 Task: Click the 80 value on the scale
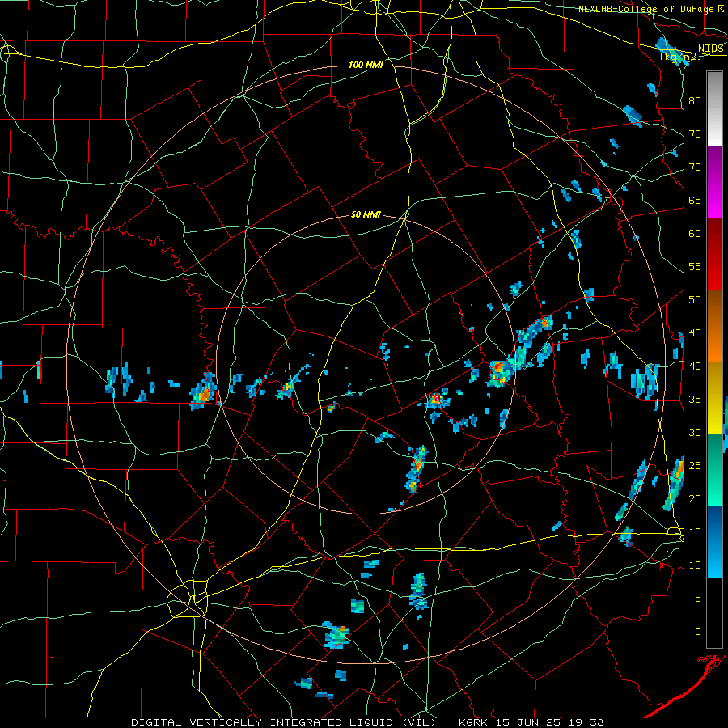click(x=695, y=101)
